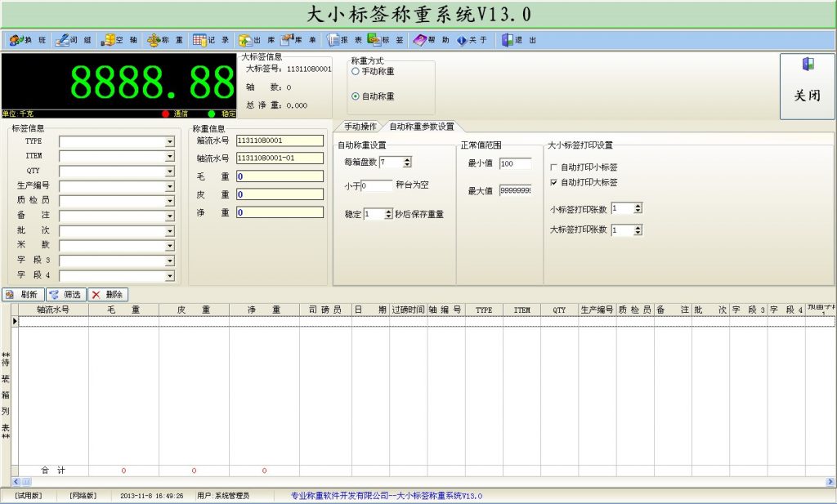The width and height of the screenshot is (837, 504).
Task: Open the 换班 shift change toolbar icon
Action: [x=27, y=40]
